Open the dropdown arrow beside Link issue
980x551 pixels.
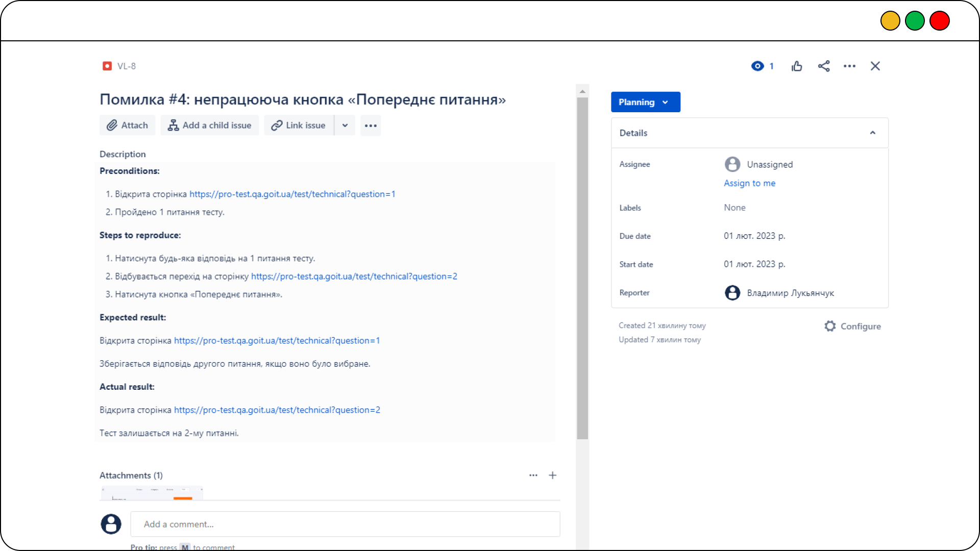[345, 125]
